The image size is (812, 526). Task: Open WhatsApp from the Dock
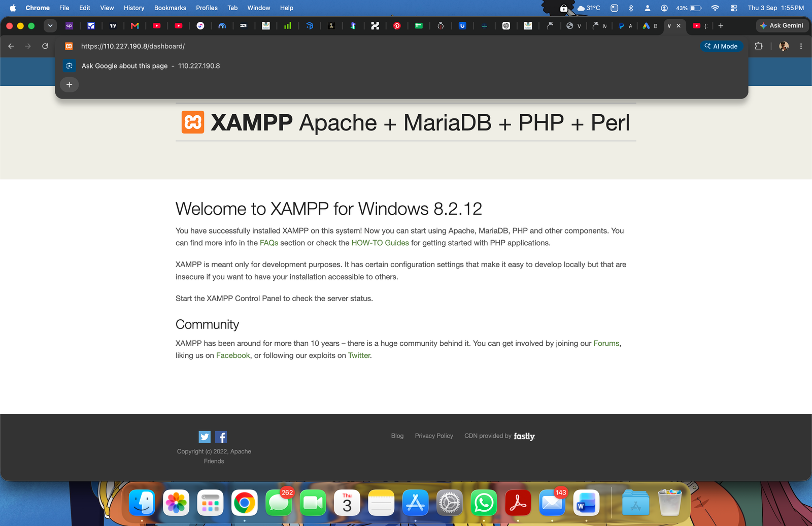pos(484,503)
